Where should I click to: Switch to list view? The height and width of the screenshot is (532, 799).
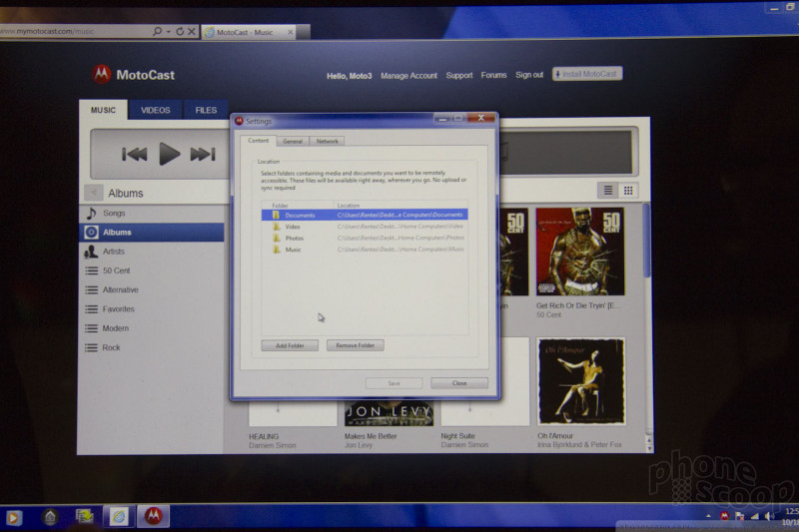[608, 191]
